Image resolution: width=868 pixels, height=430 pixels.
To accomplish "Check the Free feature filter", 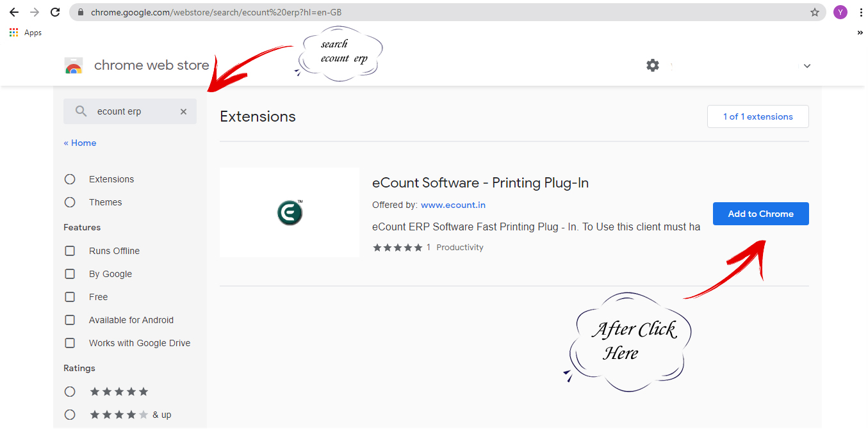I will point(70,297).
